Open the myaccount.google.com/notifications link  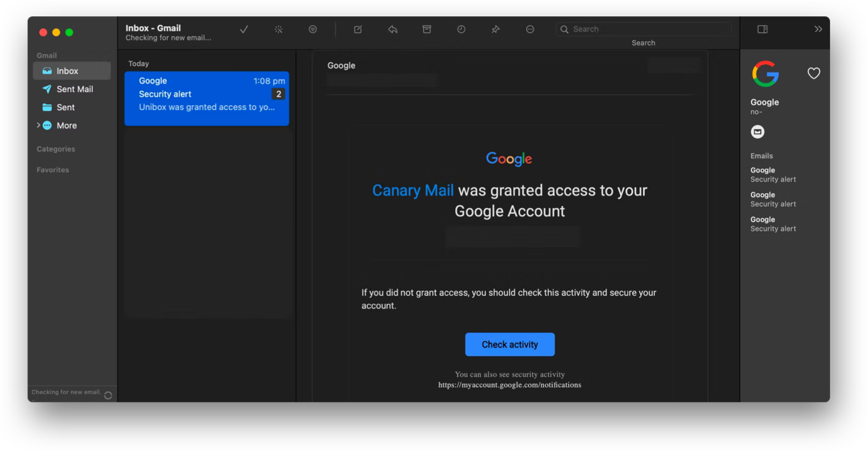pos(510,385)
